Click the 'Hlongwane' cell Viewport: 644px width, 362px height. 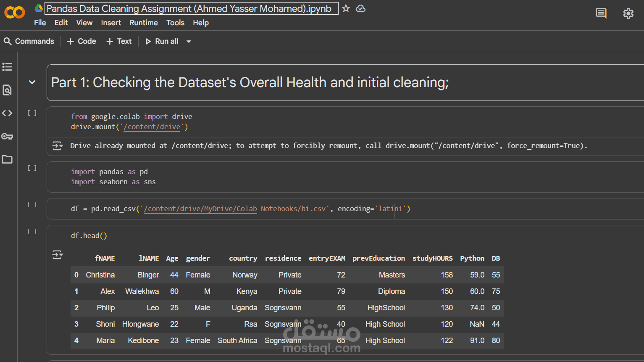coord(140,324)
